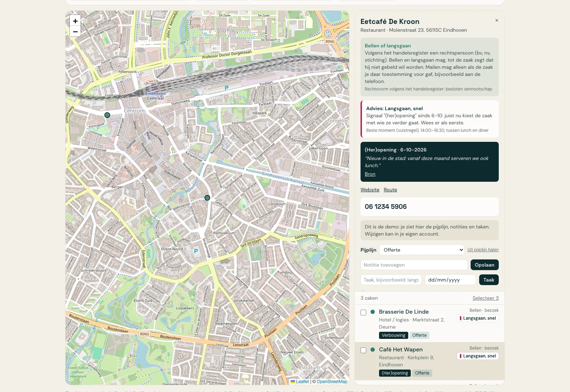Click Café Het Wapen's Offerte tag
This screenshot has height=392, width=570.
422,373
